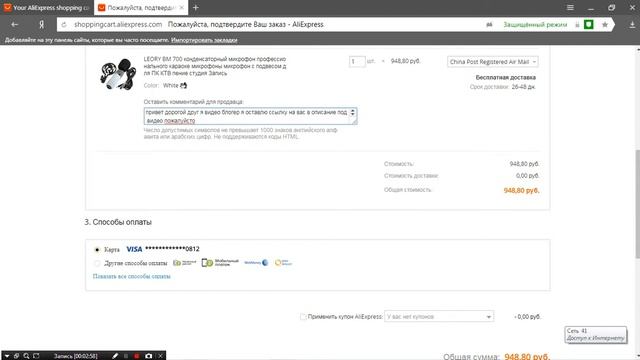Viewport: 640px width, 360px height.
Task: Click the seller comment text box
Action: coord(250,116)
